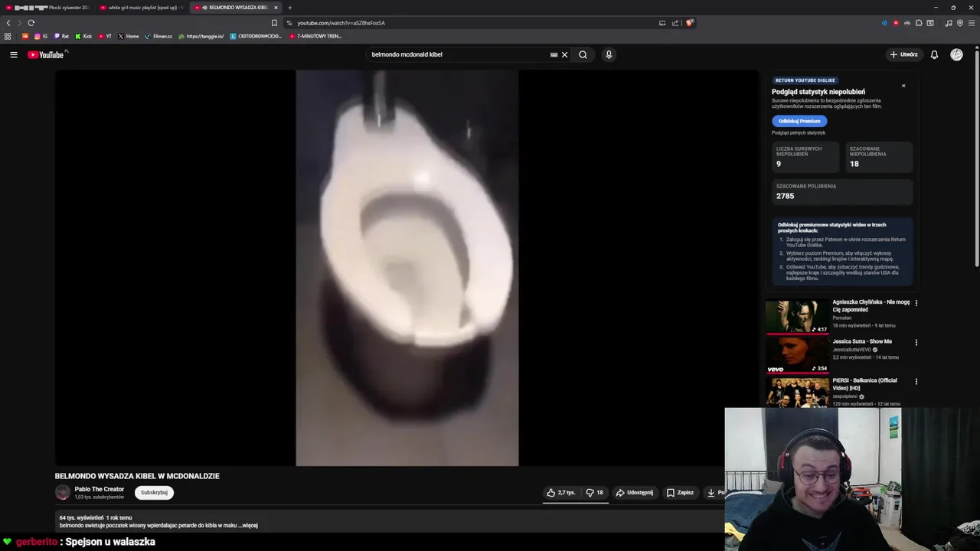Click the Podgląd pełnych statystyk link
The width and height of the screenshot is (980, 551).
(x=799, y=133)
